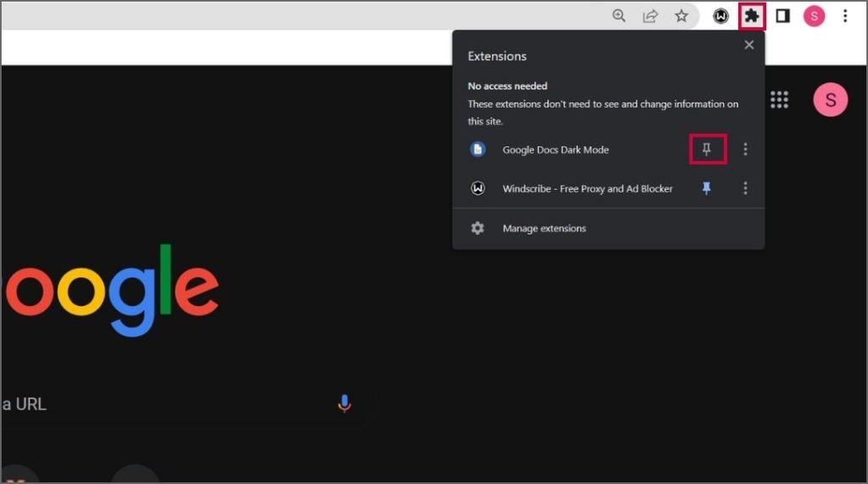The image size is (868, 484).
Task: Open the Chrome profile avatar S in toolbar
Action: [x=815, y=16]
